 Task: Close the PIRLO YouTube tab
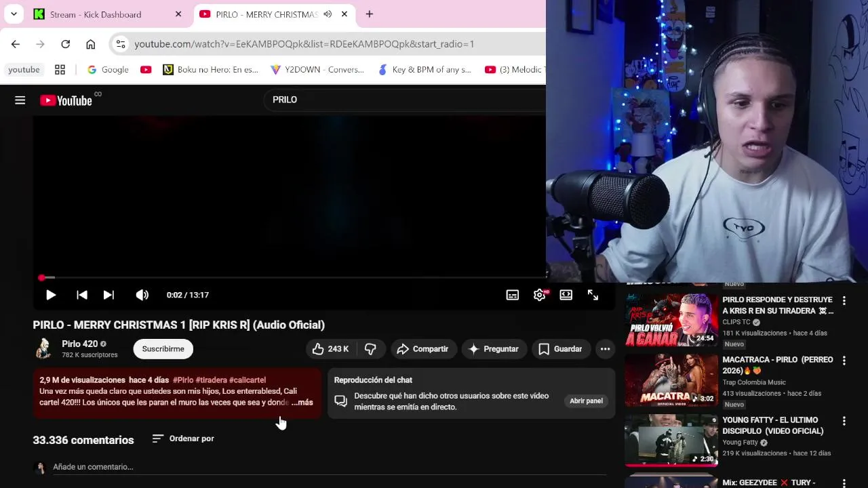344,14
